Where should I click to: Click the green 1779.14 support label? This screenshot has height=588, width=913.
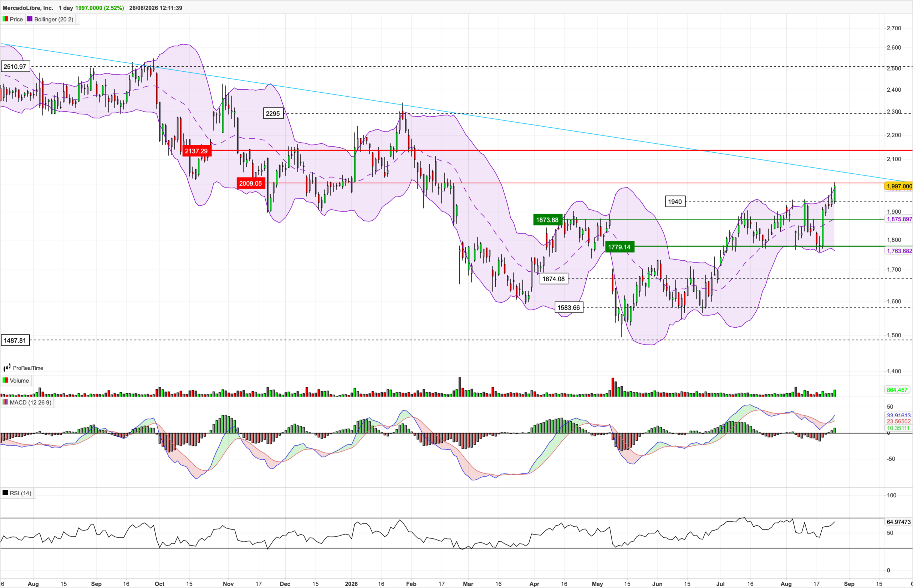[619, 247]
